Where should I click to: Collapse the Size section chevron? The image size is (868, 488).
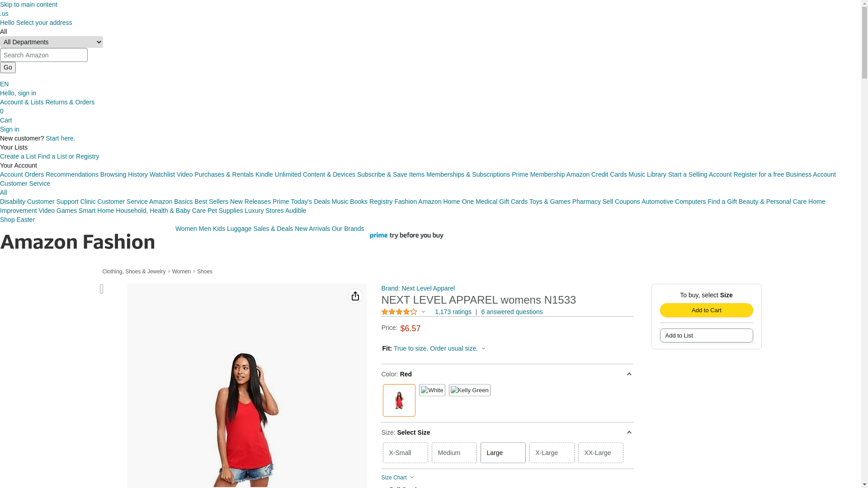(x=629, y=432)
